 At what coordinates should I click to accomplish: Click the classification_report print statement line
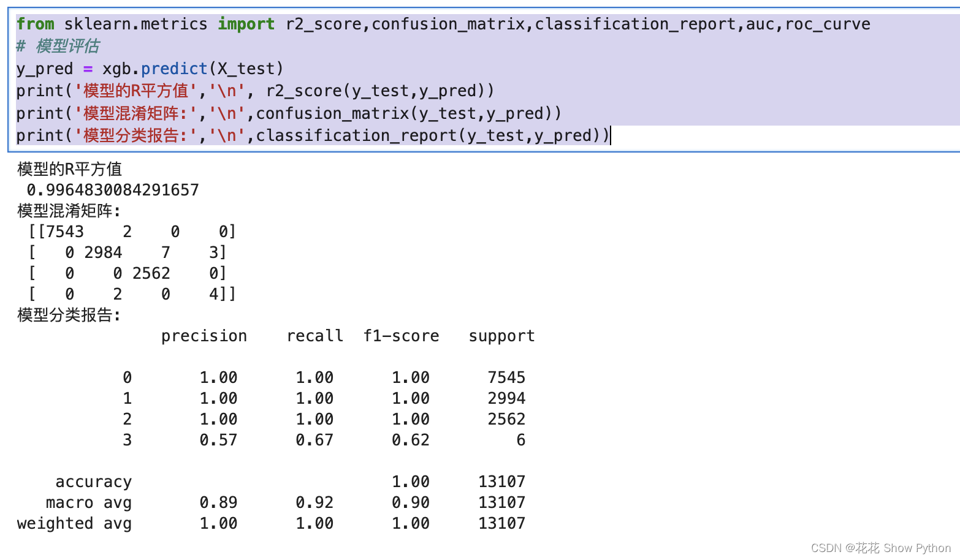313,135
